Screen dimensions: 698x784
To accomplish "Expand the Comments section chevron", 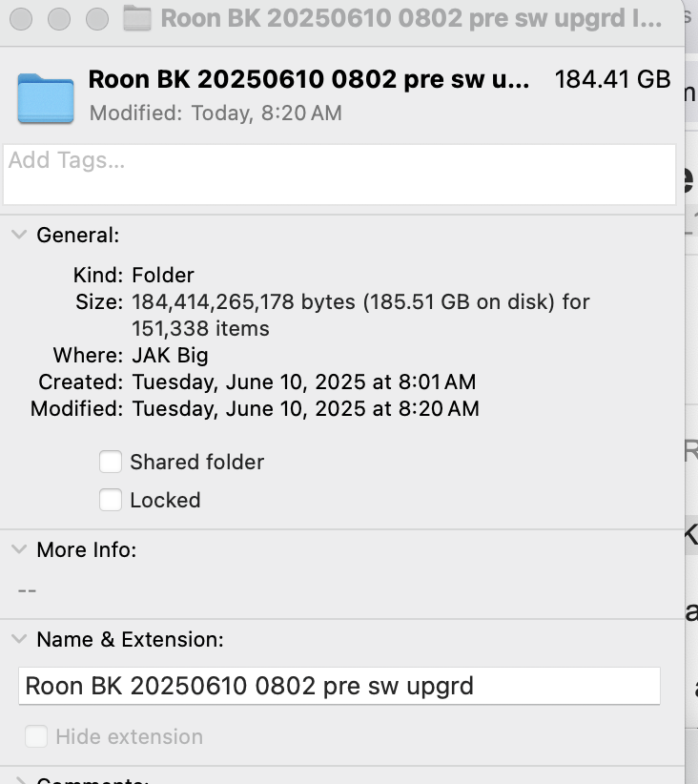I will [x=20, y=779].
